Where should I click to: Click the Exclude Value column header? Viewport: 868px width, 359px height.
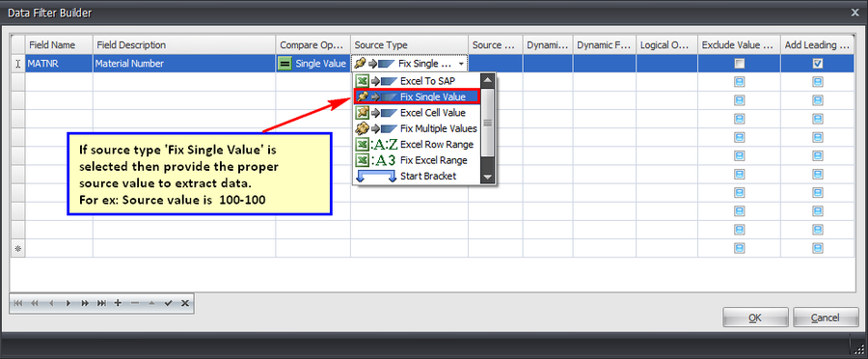(740, 44)
